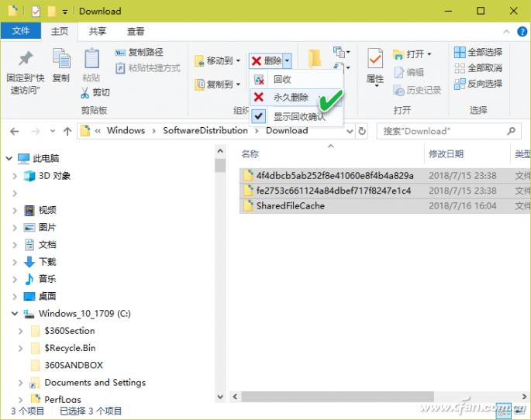This screenshot has height=420, width=531.
Task: Select Music (音乐) in navigation pane
Action: pos(47,279)
